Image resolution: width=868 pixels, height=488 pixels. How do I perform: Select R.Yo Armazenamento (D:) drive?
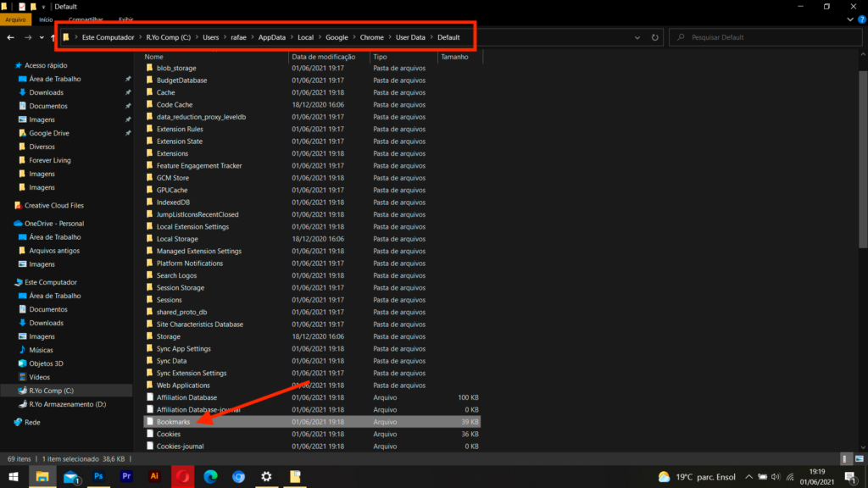click(x=67, y=404)
